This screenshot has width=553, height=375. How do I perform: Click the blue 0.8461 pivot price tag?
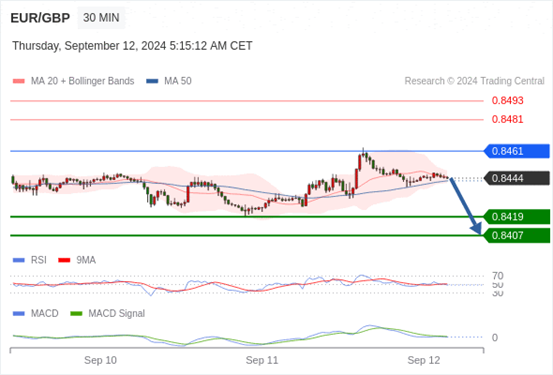[517, 151]
